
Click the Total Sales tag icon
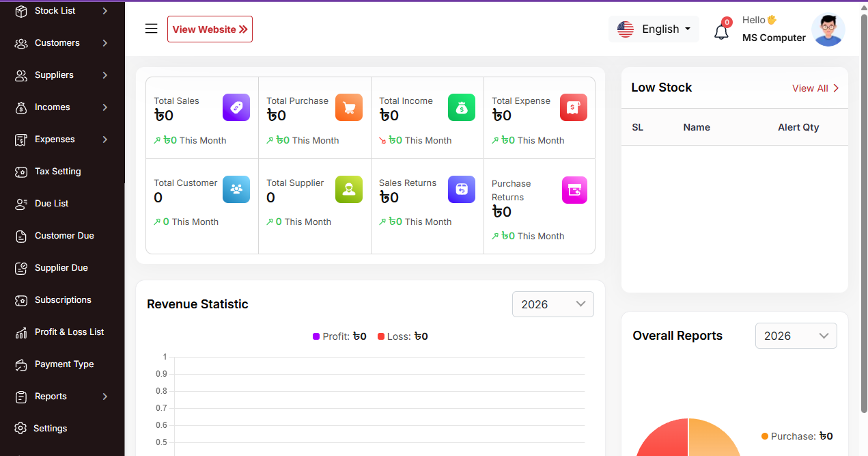point(236,107)
